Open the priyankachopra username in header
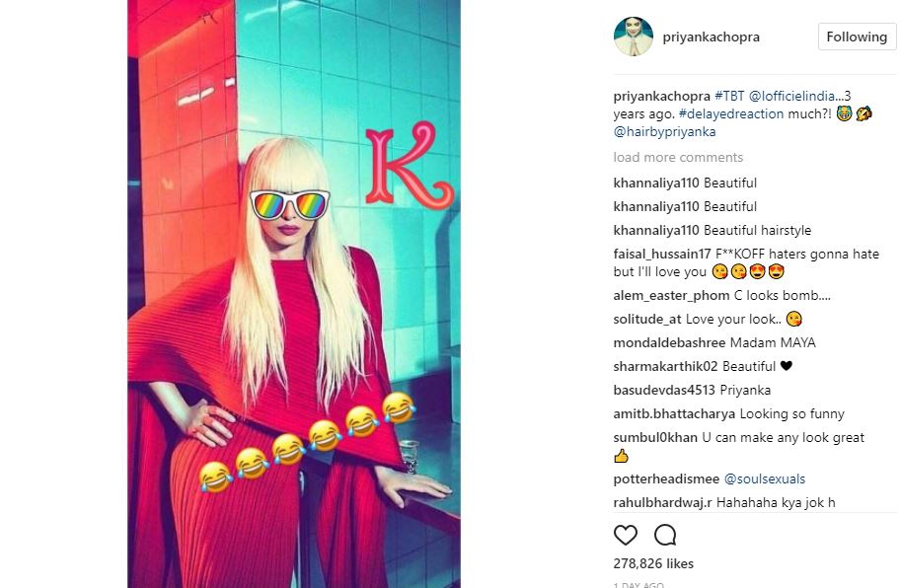This screenshot has height=588, width=900. point(712,37)
